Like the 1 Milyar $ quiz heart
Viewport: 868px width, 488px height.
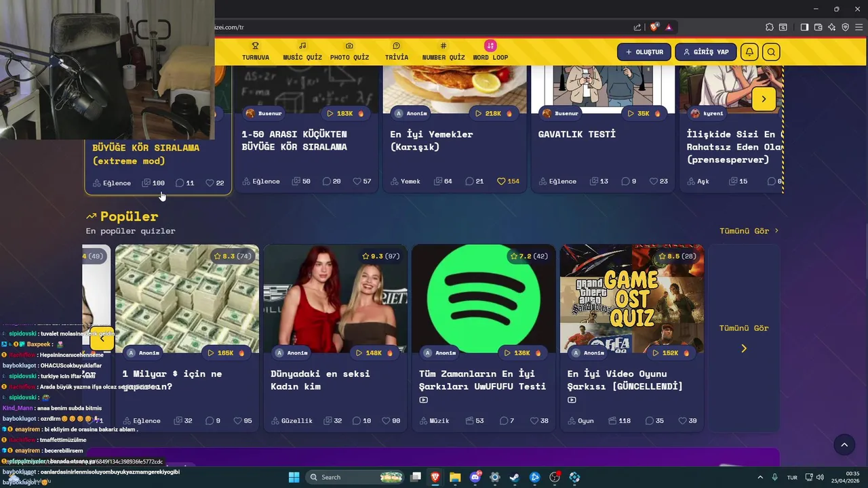[x=237, y=421]
